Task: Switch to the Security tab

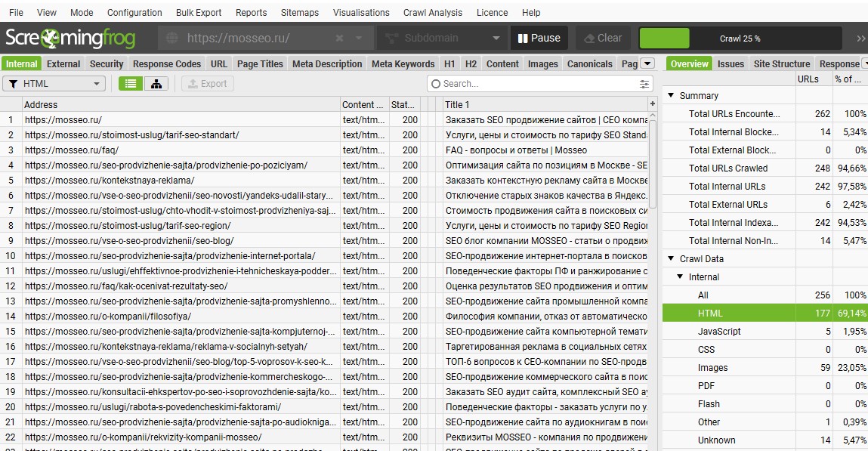Action: pyautogui.click(x=107, y=63)
